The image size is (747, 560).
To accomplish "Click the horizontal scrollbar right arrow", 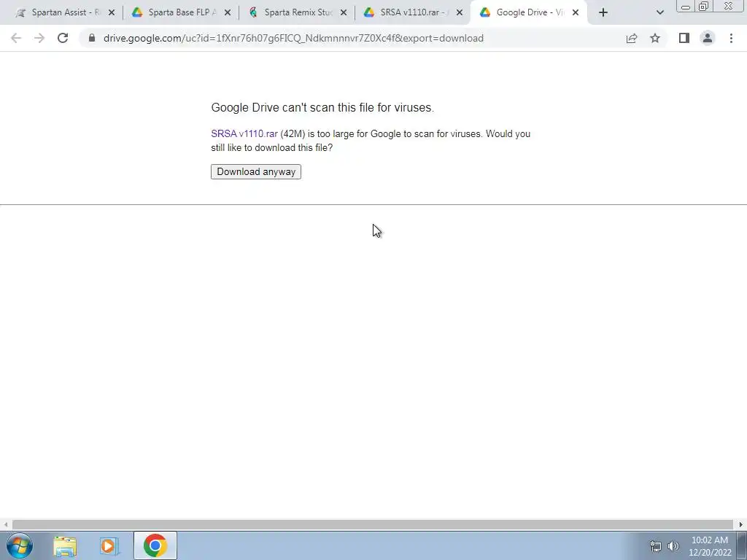I will (x=741, y=524).
